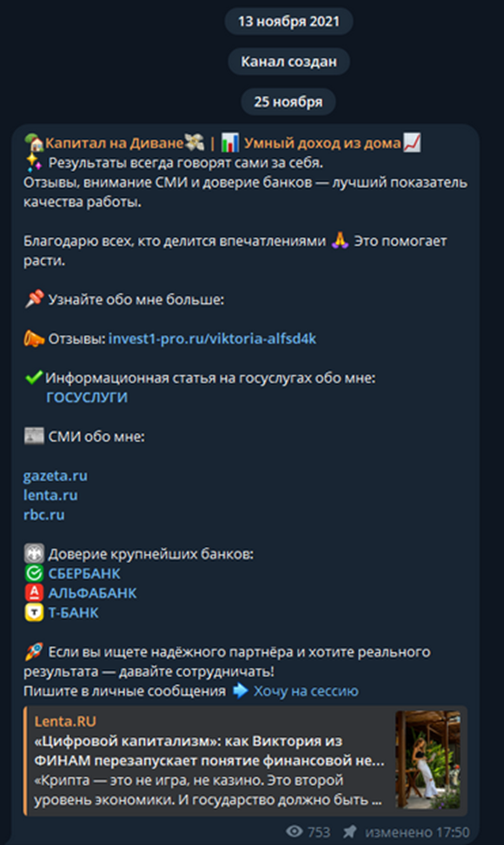This screenshot has width=504, height=845.
Task: Click the blue arrow emoji before Хочу на сессию
Action: pos(240,691)
